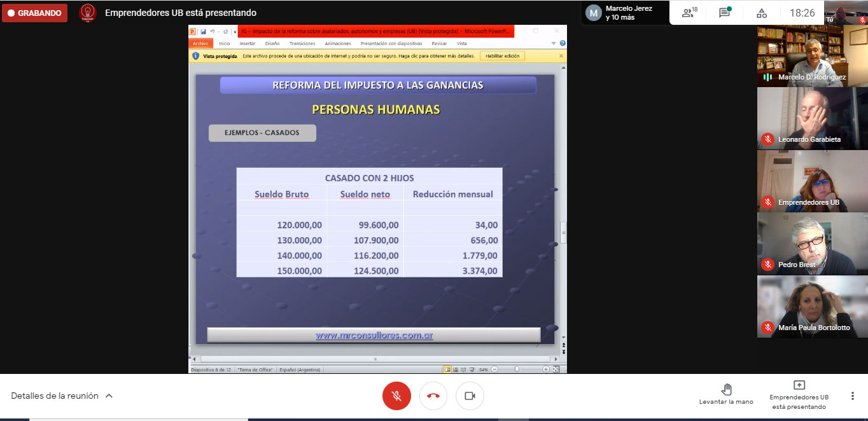Click the blue PowerPoint help question mark
Image resolution: width=868 pixels, height=421 pixels.
point(563,43)
